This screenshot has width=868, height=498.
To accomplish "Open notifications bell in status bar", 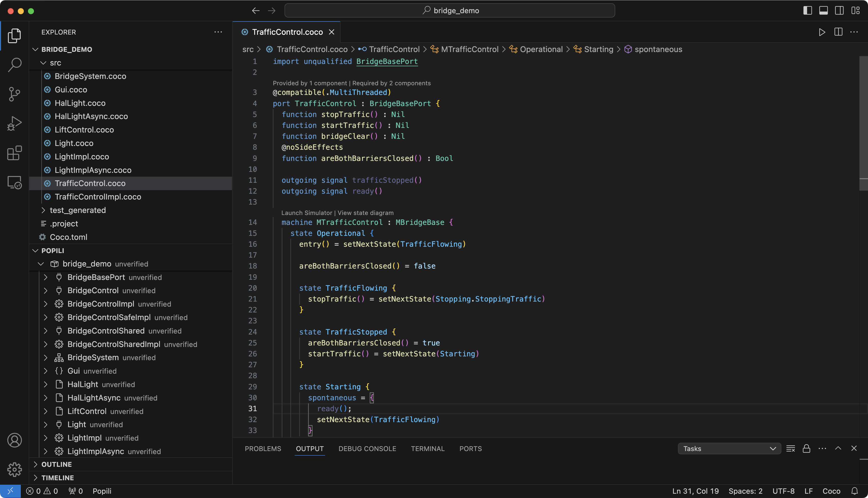I will [854, 491].
